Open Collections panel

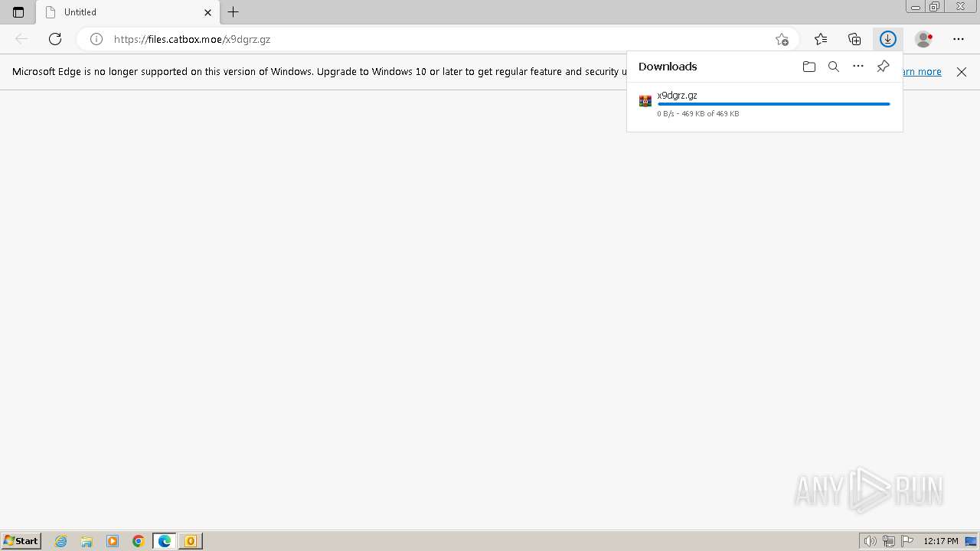coord(854,39)
